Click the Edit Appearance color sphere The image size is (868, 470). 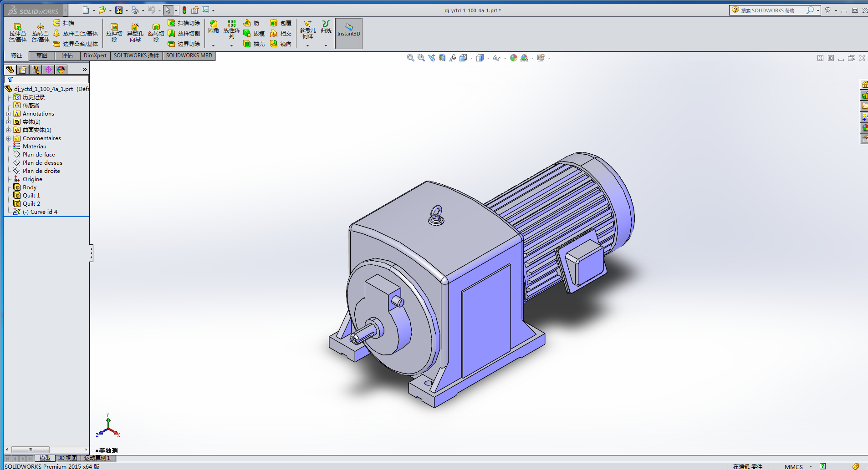point(514,58)
